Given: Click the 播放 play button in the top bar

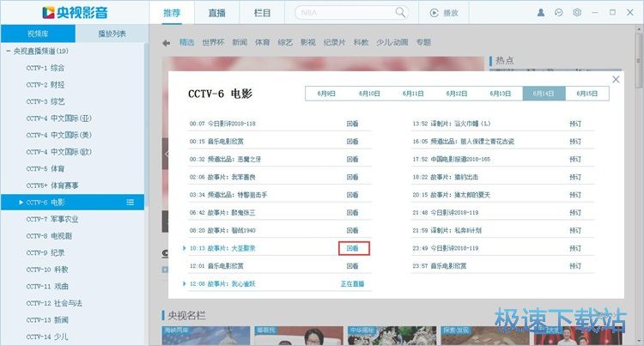Looking at the screenshot, I should tap(444, 13).
